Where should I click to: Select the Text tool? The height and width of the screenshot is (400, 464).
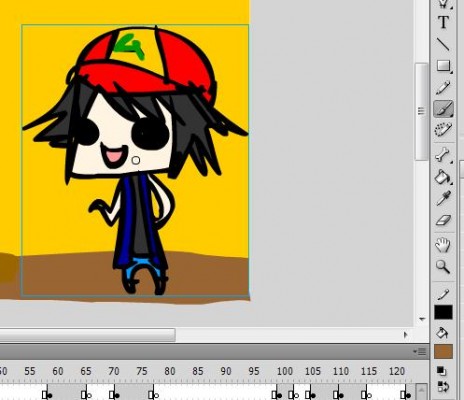443,22
